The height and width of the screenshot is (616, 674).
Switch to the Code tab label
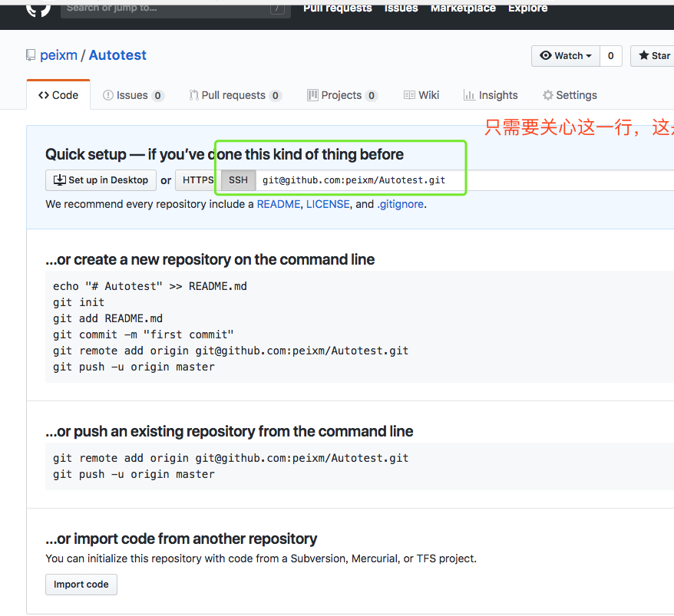point(65,95)
